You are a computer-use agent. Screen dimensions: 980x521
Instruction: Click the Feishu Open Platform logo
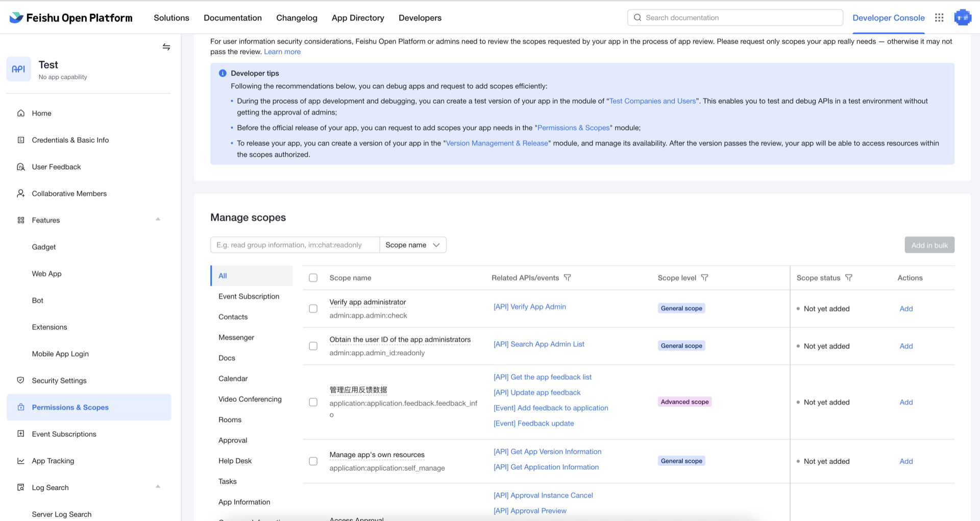click(71, 18)
